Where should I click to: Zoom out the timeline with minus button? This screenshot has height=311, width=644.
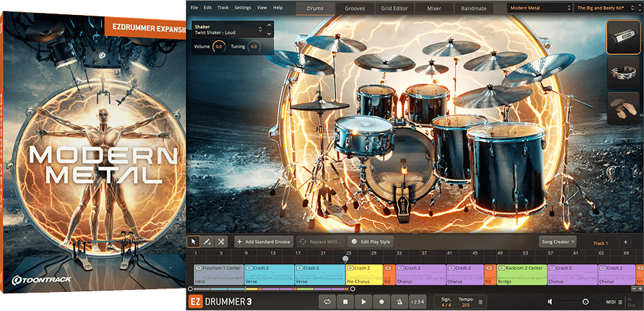pyautogui.click(x=634, y=289)
